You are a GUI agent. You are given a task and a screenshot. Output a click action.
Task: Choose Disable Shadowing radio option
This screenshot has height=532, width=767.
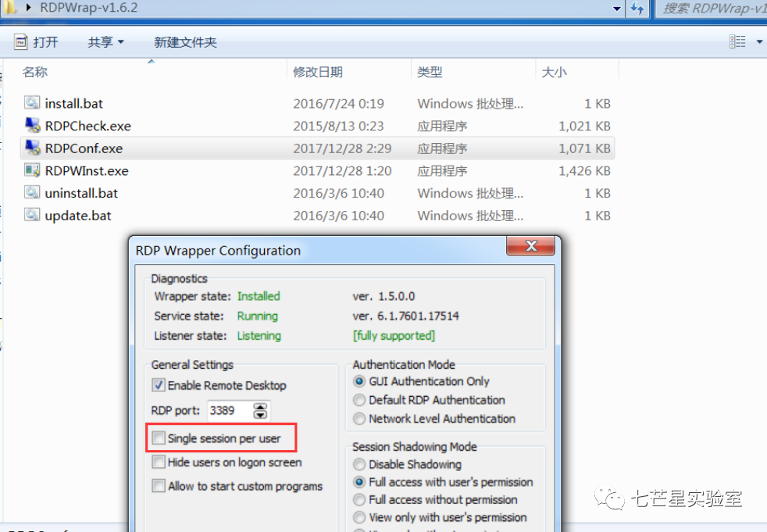point(359,464)
